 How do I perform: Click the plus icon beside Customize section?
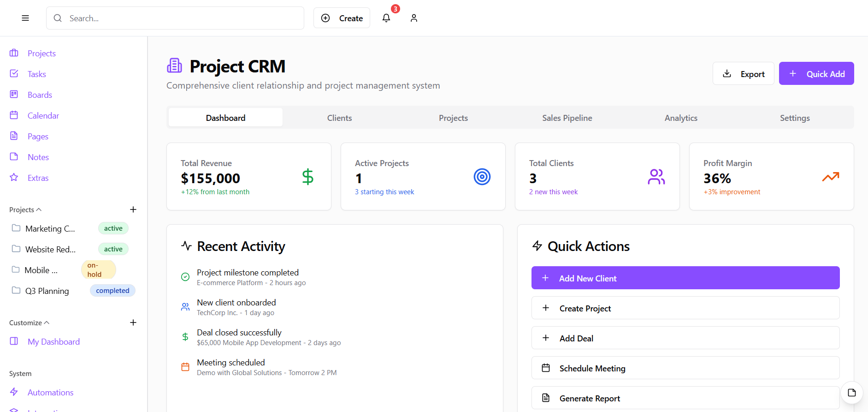pos(133,322)
